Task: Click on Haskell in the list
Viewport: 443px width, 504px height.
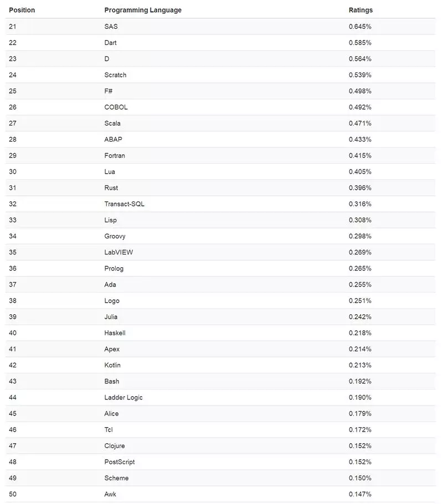Action: click(x=115, y=333)
